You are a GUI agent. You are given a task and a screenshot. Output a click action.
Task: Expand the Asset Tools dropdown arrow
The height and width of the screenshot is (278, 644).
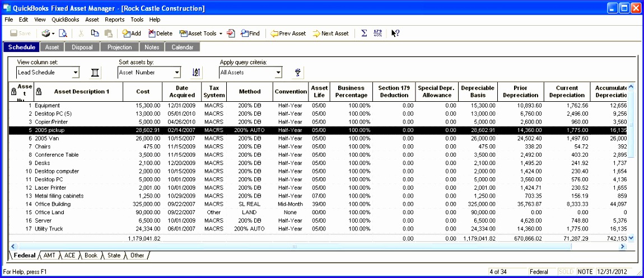pyautogui.click(x=221, y=34)
